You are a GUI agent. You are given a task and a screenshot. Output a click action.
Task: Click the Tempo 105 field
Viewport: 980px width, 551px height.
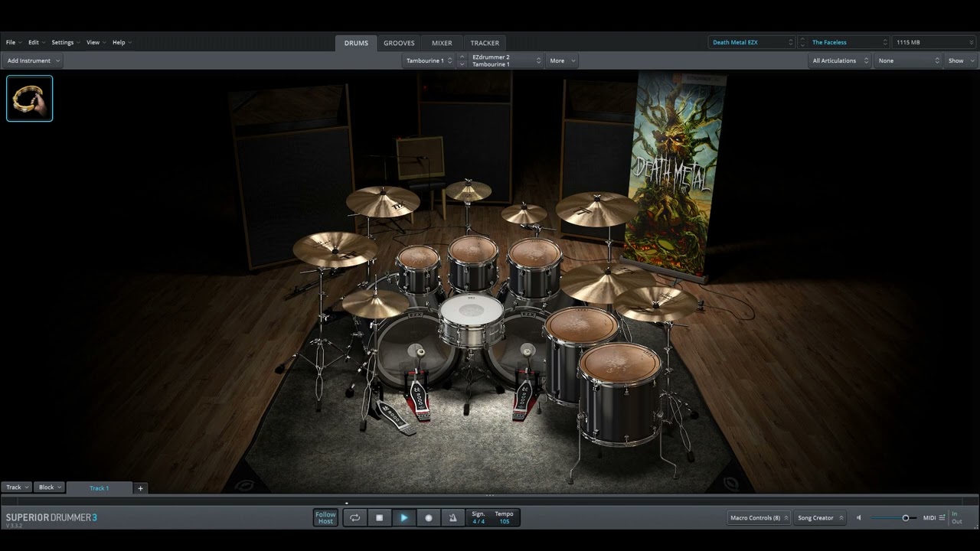pyautogui.click(x=504, y=518)
